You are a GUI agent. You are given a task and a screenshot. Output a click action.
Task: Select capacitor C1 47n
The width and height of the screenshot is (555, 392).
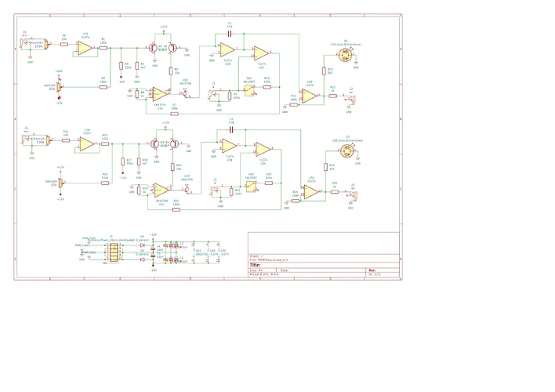click(x=230, y=34)
